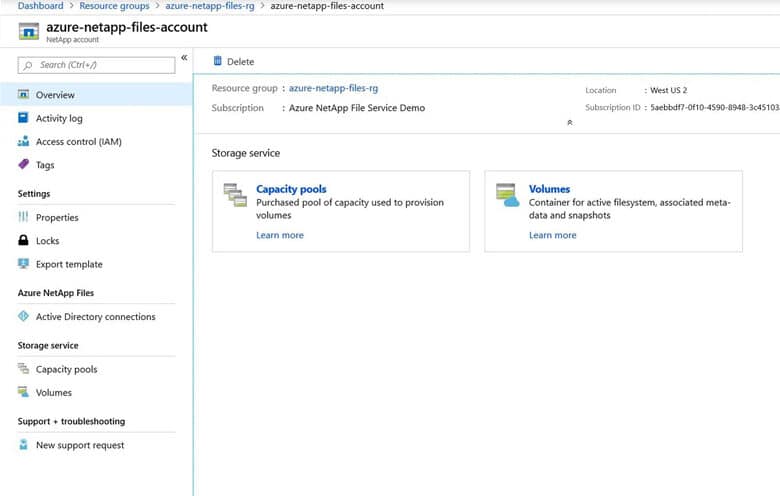Click the Active Directory connections diamond icon
780x496 pixels.
[x=23, y=316]
